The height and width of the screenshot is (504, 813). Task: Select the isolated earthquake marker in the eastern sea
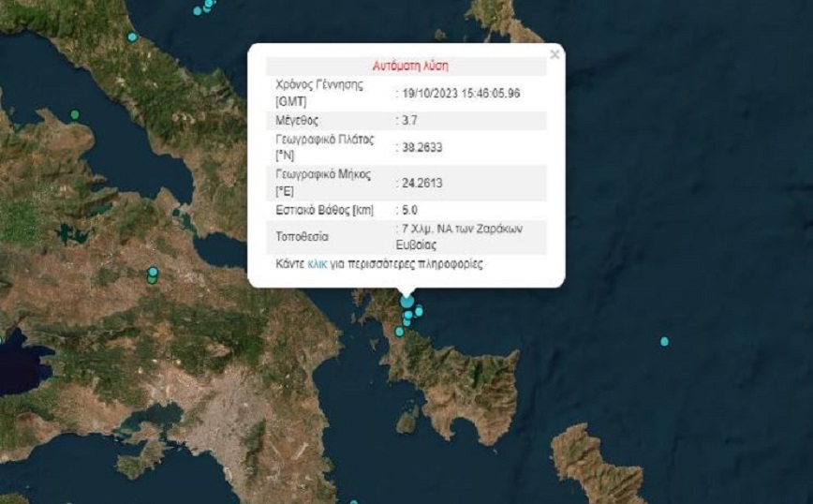coord(664,341)
